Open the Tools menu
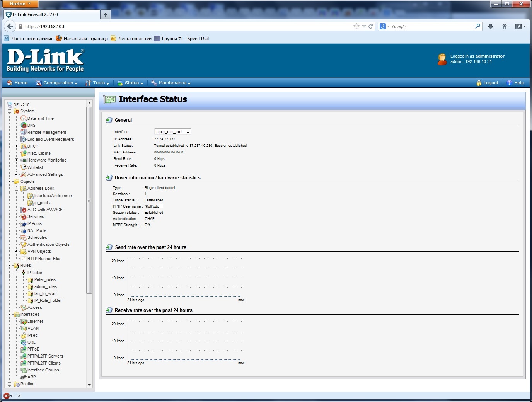 pyautogui.click(x=97, y=83)
